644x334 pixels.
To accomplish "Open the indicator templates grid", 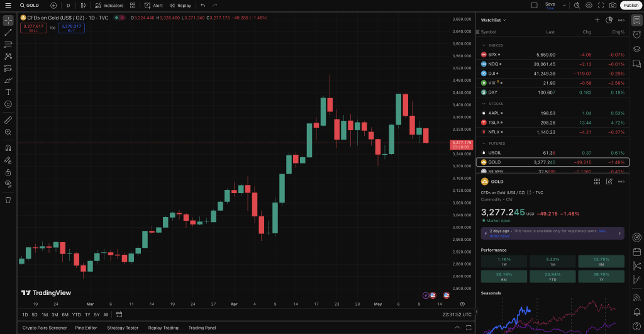I will [x=133, y=5].
